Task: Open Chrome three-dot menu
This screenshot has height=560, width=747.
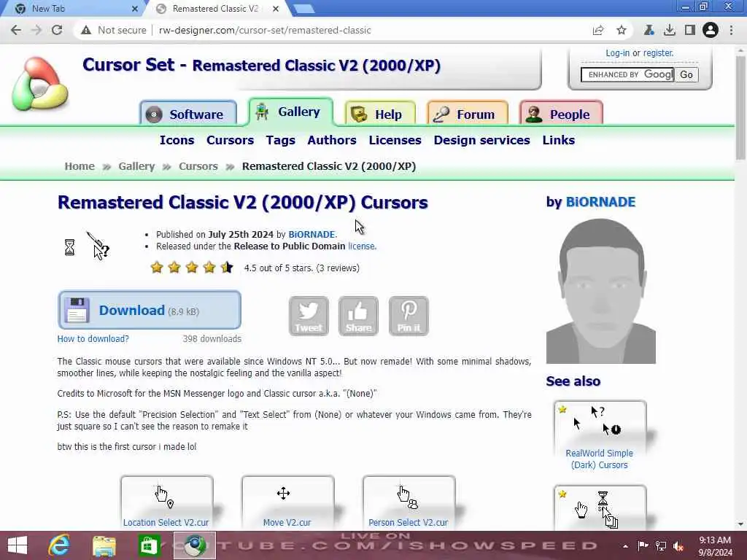Action: (x=731, y=30)
